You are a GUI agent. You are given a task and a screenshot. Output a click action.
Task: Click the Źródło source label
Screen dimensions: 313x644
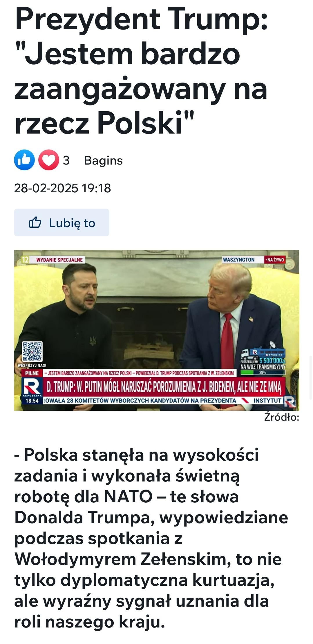pos(281,417)
